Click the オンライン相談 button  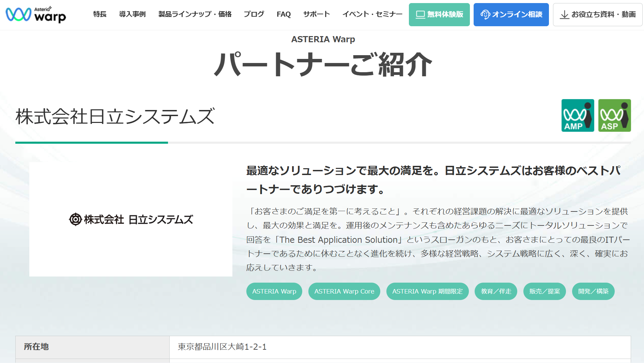[x=511, y=14]
